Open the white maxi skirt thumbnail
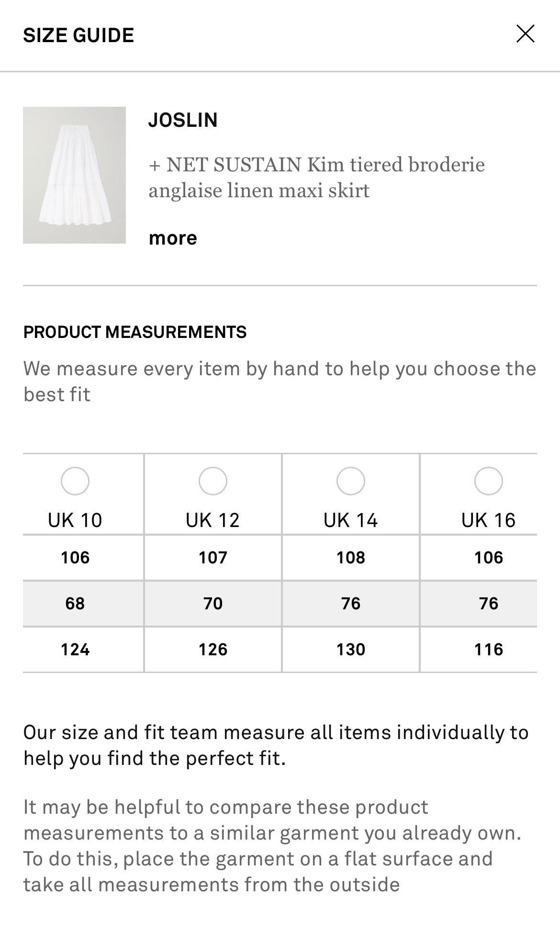This screenshot has width=560, height=931. click(x=74, y=175)
